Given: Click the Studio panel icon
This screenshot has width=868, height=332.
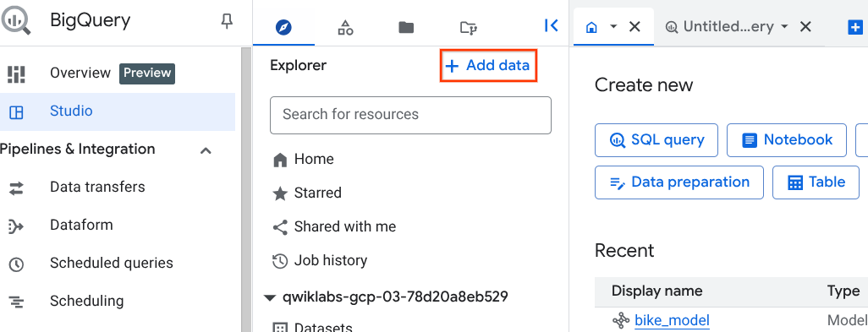Looking at the screenshot, I should [17, 112].
